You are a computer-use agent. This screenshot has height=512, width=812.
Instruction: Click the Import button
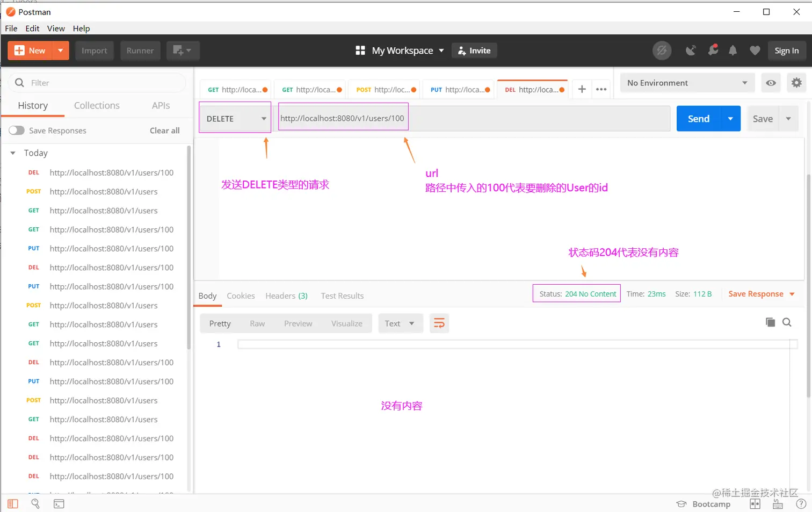tap(95, 51)
